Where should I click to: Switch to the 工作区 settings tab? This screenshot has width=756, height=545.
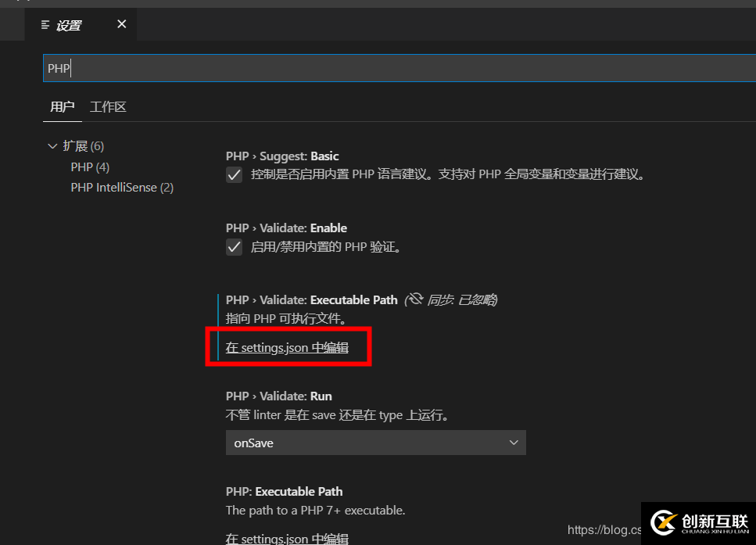108,106
